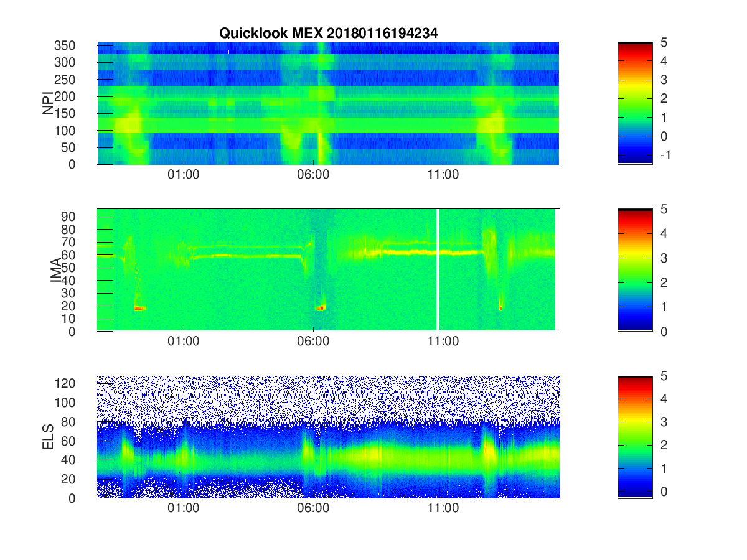Click the white data-gap line in the IMA panel
Viewport: 747px width, 560px height.
tap(438, 270)
